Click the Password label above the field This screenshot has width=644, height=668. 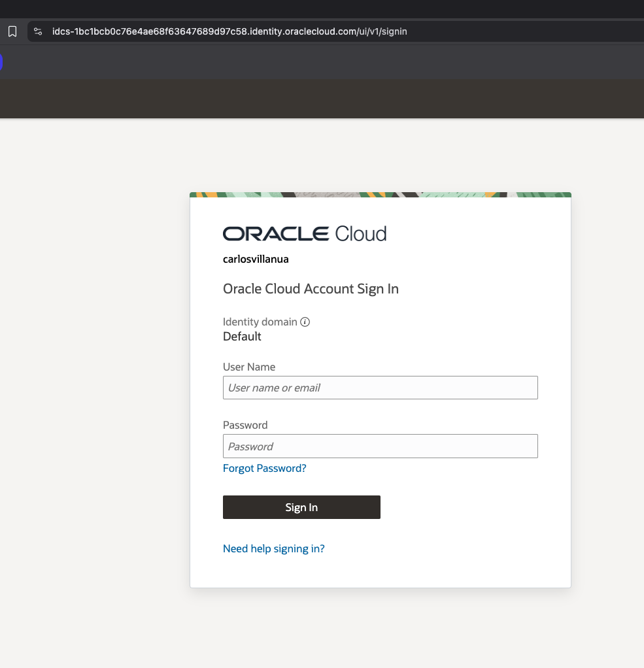(x=245, y=425)
